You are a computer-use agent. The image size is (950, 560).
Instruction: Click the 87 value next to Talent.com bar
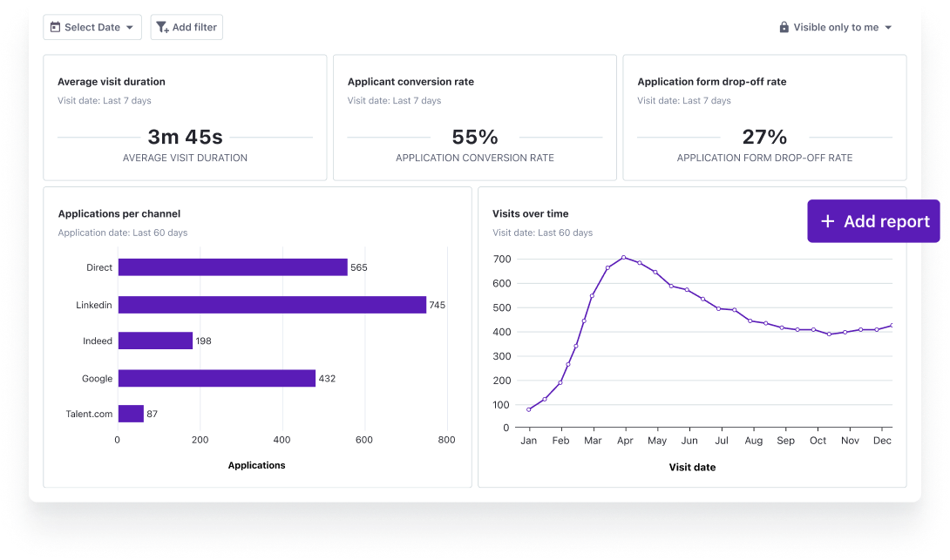(152, 414)
